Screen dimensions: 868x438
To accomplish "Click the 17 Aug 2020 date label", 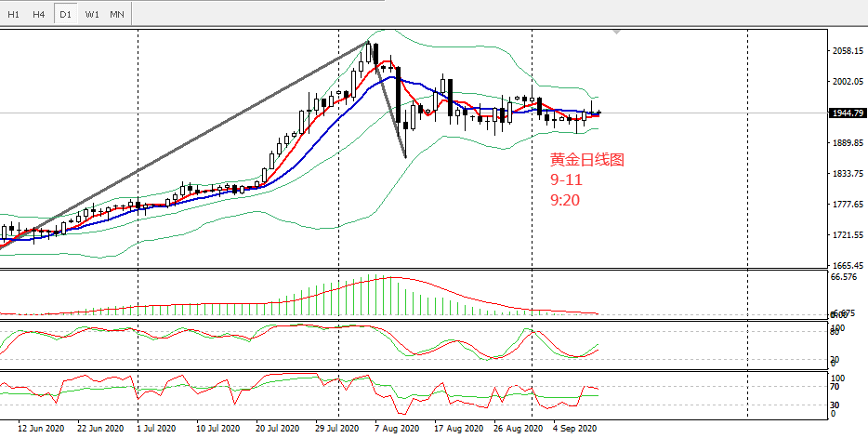I will coord(458,429).
